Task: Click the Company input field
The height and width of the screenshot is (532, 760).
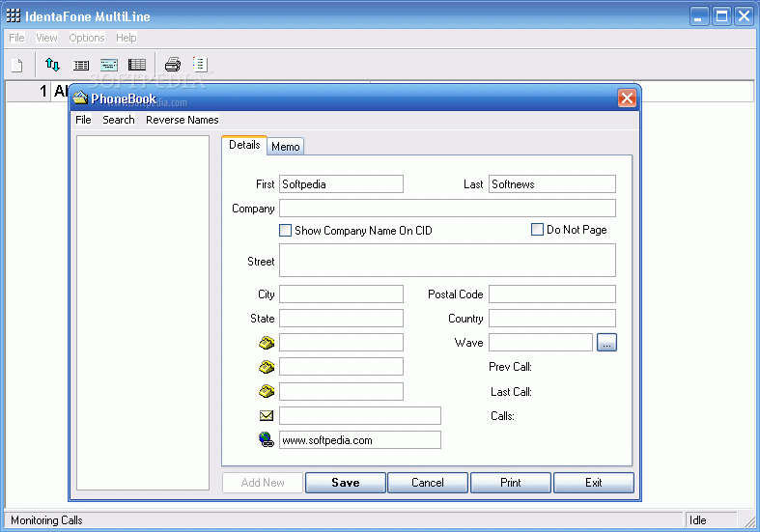Action: [447, 209]
